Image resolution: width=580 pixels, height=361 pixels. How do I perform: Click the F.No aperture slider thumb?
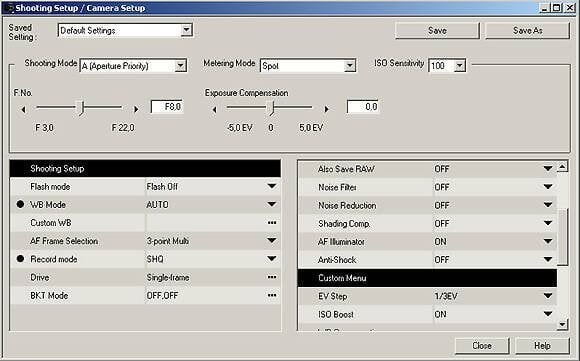[82, 108]
